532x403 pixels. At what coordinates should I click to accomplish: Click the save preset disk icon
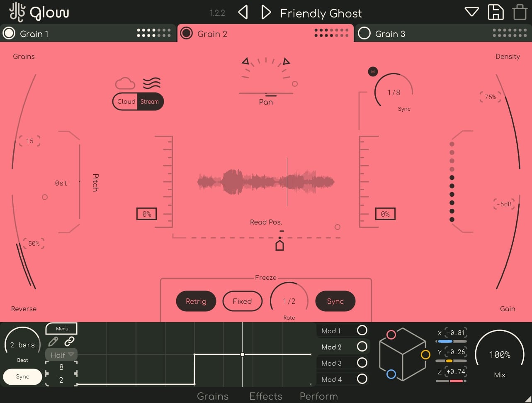click(x=496, y=12)
